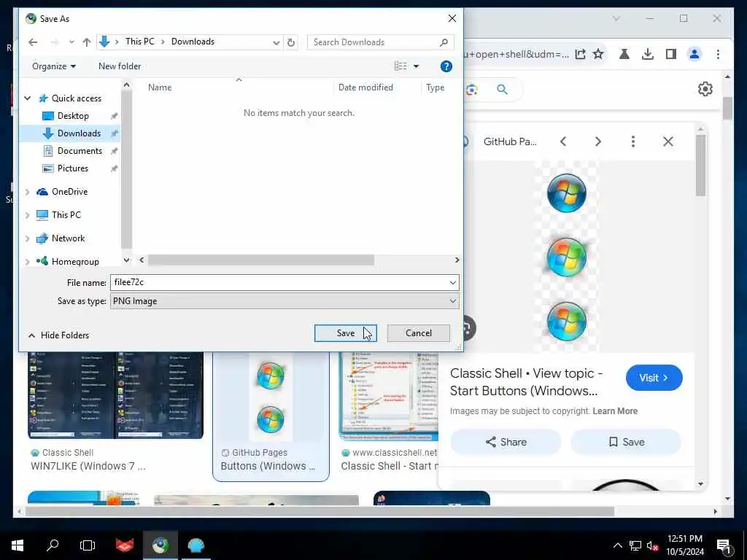Collapse the Quick access tree node
The image size is (747, 560).
28,98
